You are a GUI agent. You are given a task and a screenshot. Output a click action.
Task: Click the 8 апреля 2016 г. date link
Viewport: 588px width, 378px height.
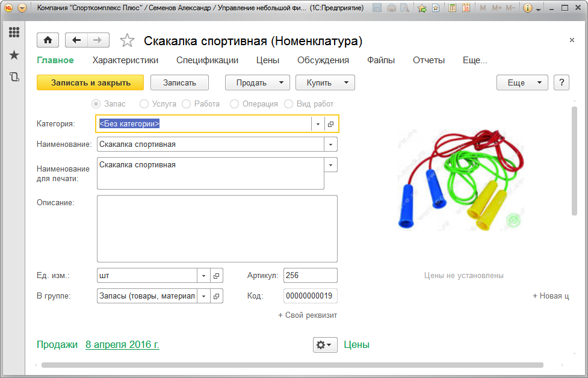tap(122, 345)
